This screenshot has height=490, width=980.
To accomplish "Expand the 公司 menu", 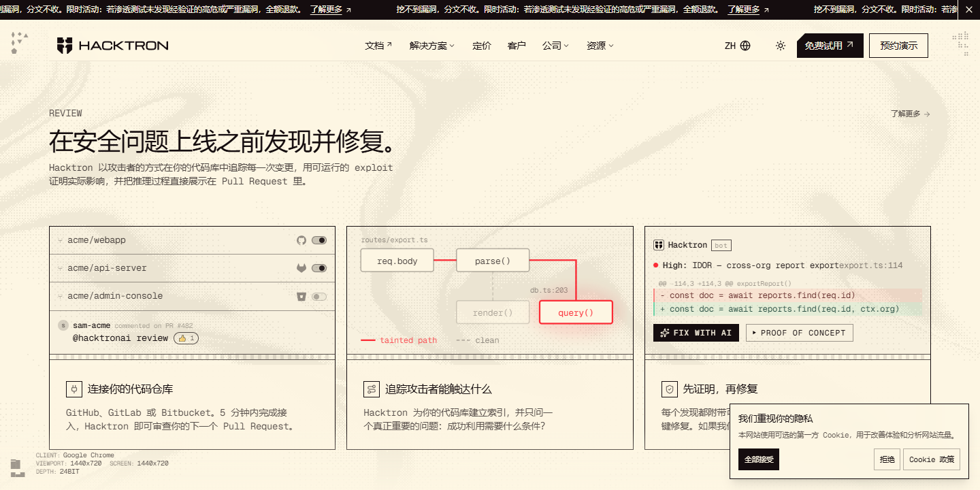I will (555, 46).
